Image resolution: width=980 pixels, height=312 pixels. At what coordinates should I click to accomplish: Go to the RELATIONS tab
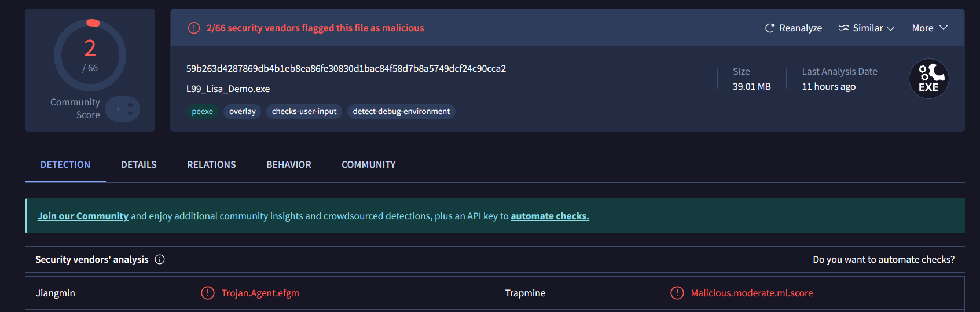click(211, 164)
